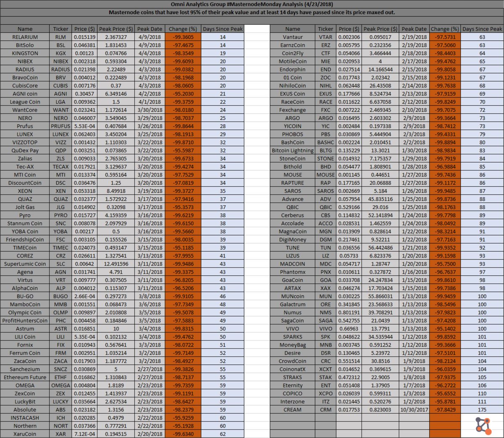The width and height of the screenshot is (504, 438).
Task: Click Prufus price 5.53E-04
Action: coord(84,126)
